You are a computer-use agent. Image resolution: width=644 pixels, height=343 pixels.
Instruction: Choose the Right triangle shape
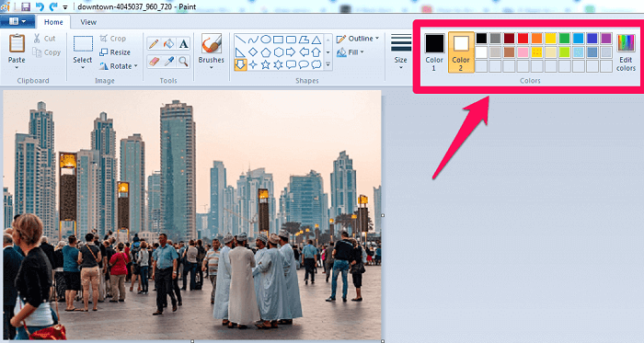pyautogui.click(x=241, y=52)
